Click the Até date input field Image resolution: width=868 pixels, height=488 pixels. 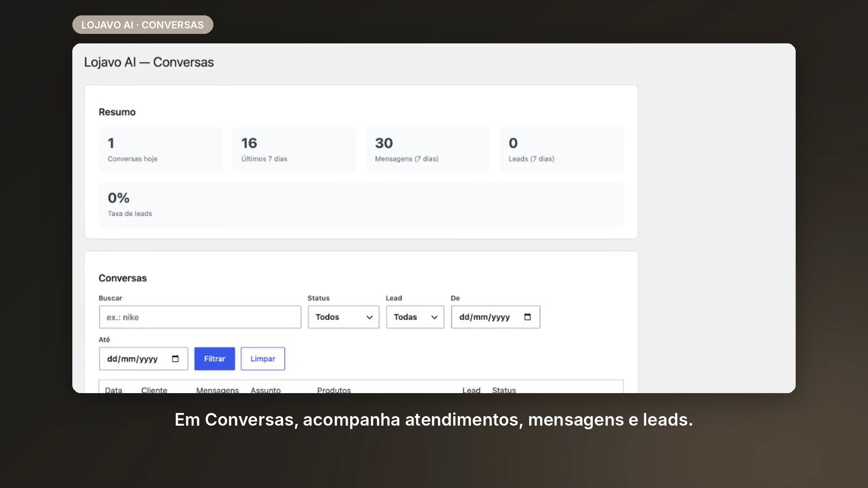click(x=143, y=358)
